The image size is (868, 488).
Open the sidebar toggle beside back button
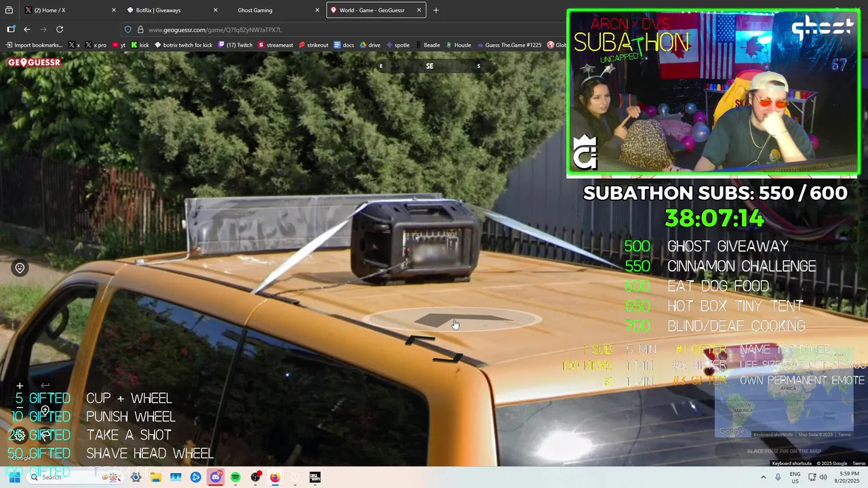pos(11,29)
